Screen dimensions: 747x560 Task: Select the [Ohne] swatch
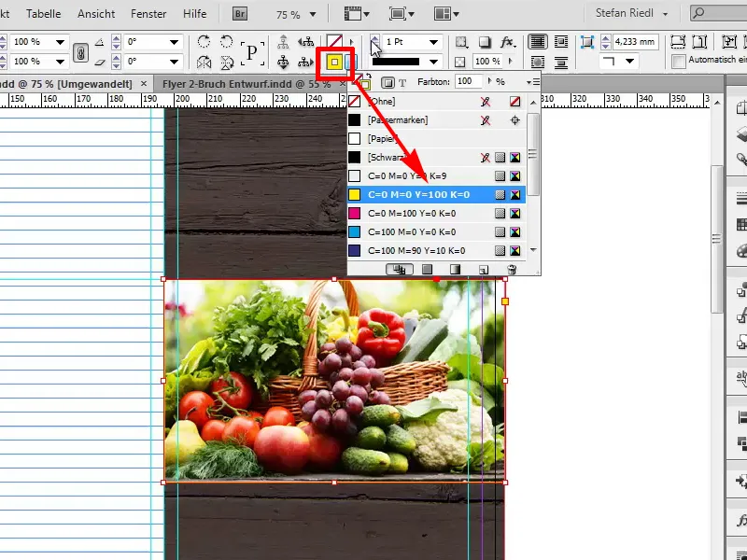point(436,102)
